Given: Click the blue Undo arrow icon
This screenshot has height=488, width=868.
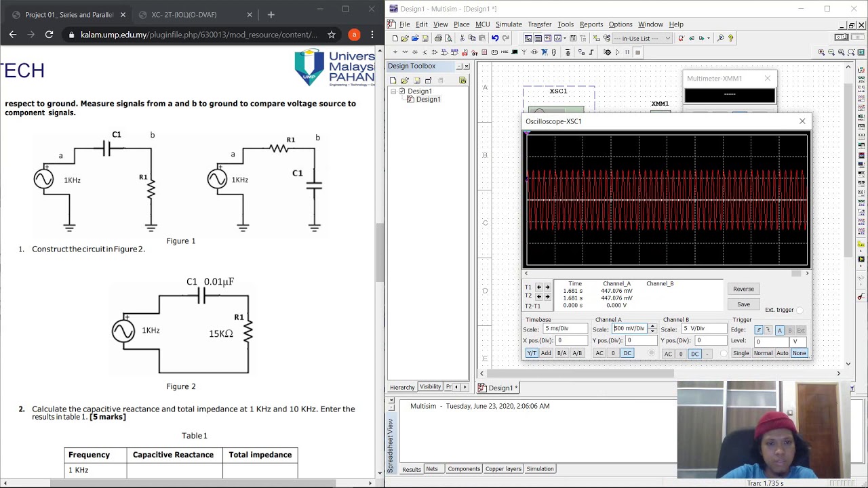Looking at the screenshot, I should pyautogui.click(x=495, y=38).
